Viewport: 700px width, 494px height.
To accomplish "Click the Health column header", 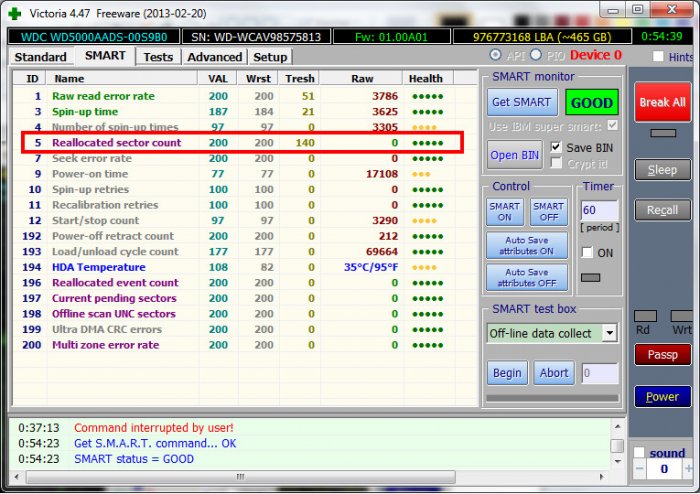I will pos(428,79).
